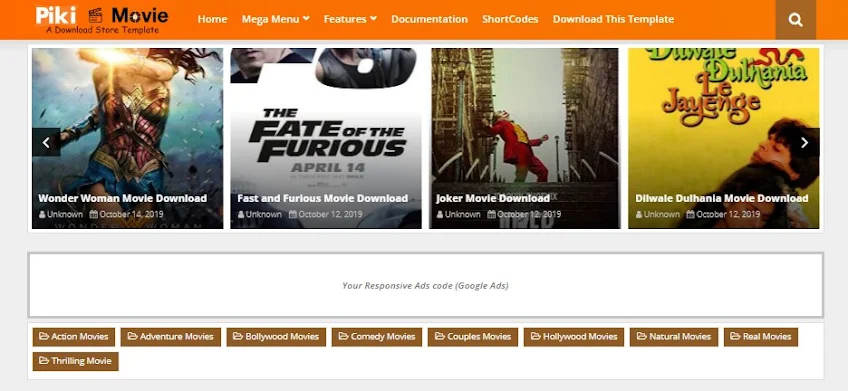Open Wonder Woman Movie Download title
Viewport: 848px width, 391px height.
coord(123,198)
